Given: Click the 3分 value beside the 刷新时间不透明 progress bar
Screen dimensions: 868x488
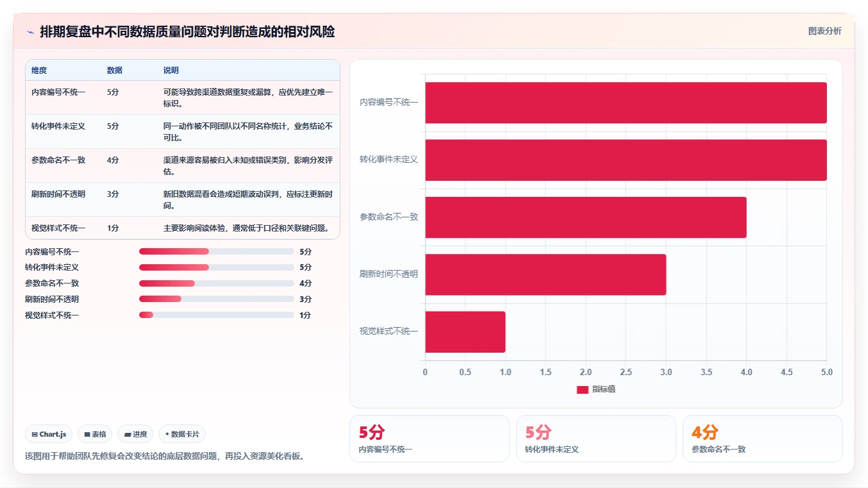Looking at the screenshot, I should [x=305, y=299].
